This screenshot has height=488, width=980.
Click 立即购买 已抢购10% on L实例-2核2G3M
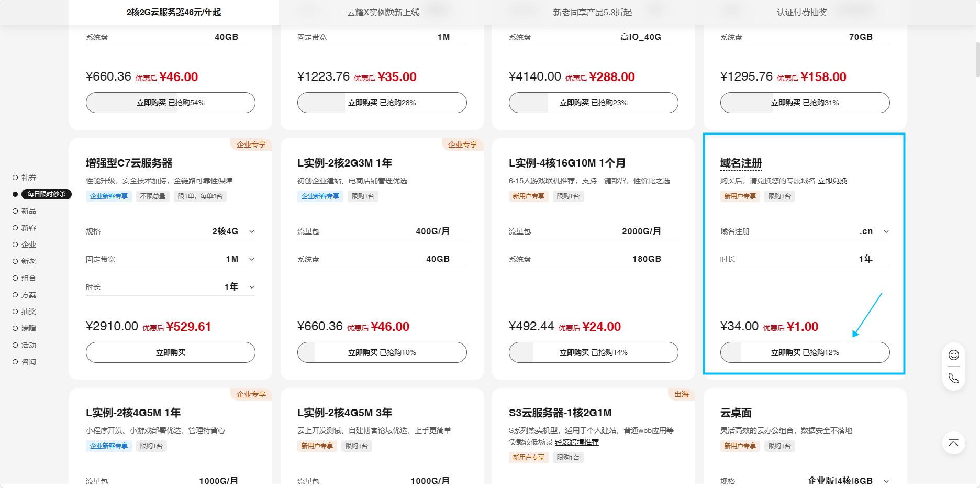382,352
